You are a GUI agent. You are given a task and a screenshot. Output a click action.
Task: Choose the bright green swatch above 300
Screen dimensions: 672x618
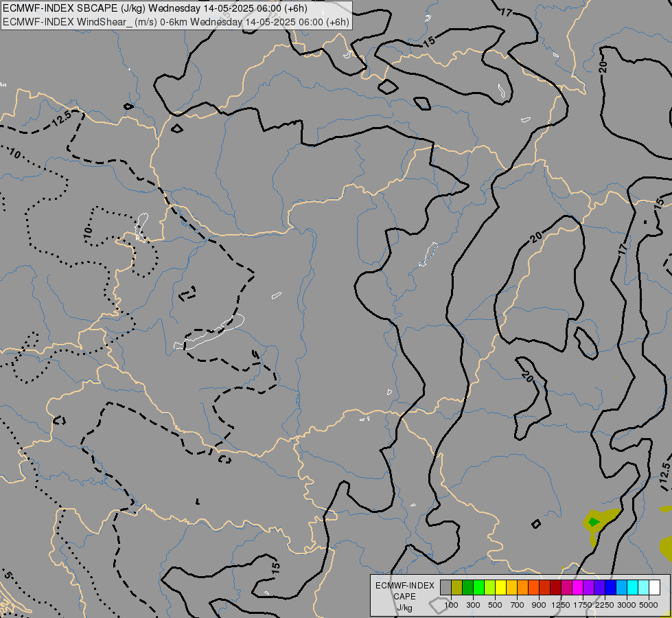tap(478, 588)
